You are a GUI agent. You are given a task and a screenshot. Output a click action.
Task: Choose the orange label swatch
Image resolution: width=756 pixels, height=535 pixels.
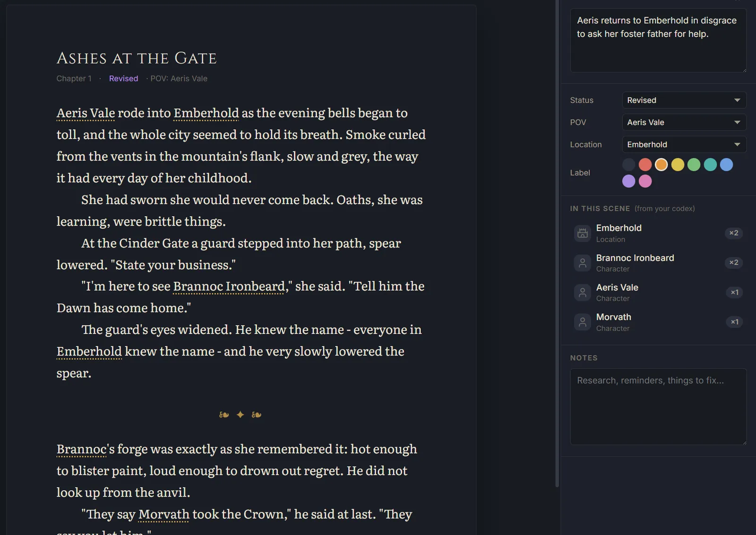[661, 164]
